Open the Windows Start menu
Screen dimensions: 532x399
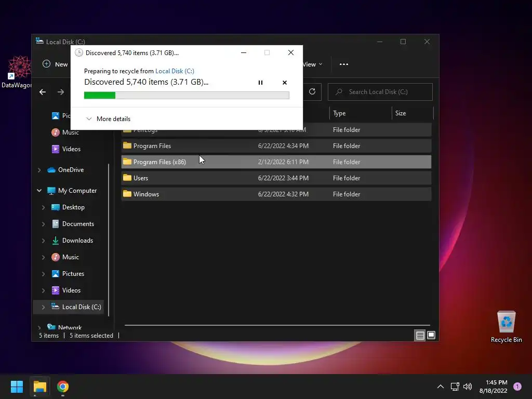click(17, 387)
